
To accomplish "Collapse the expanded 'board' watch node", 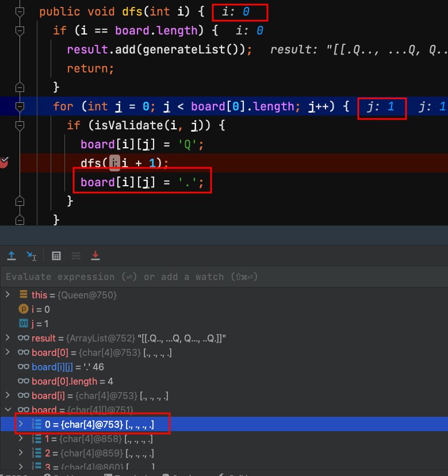I will [7, 410].
